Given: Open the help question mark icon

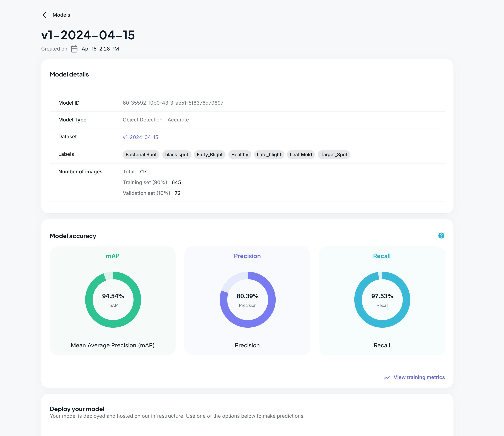Looking at the screenshot, I should pyautogui.click(x=441, y=235).
